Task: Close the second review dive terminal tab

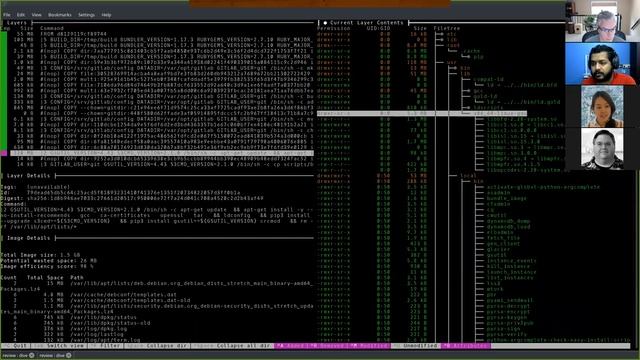Action: 69,355
